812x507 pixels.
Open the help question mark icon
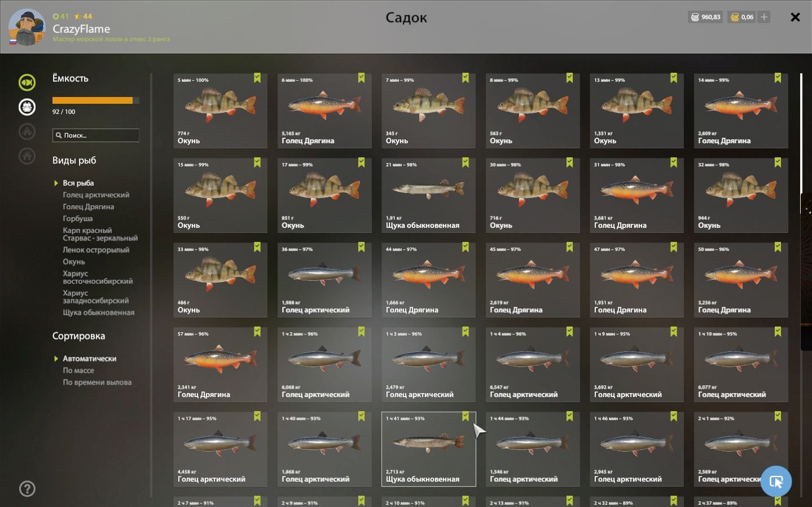pyautogui.click(x=27, y=488)
